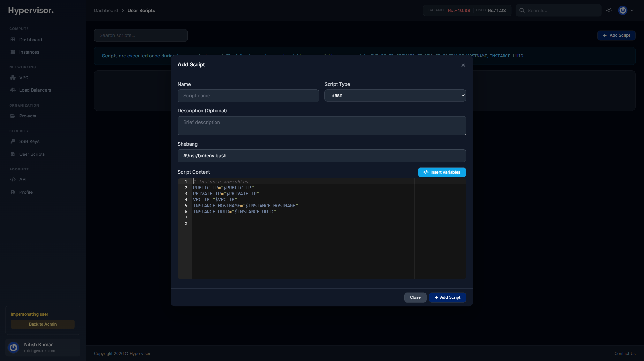View the Profile page
Viewport: 644px width, 361px height.
point(26,192)
